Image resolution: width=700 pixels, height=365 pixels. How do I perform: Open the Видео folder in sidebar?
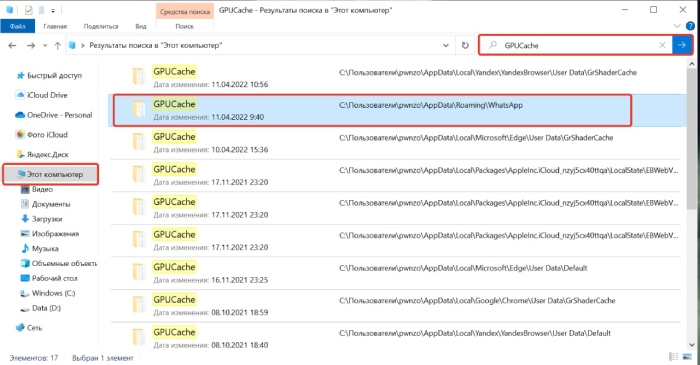point(37,189)
